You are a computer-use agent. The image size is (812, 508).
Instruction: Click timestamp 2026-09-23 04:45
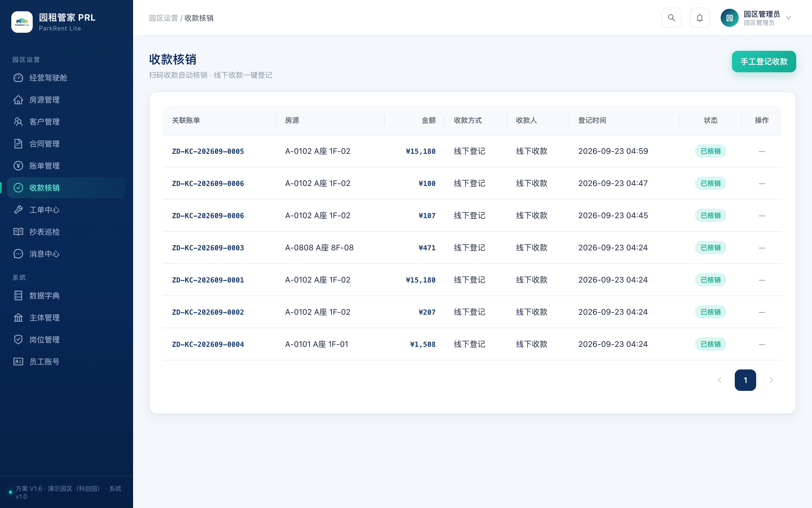click(x=613, y=215)
